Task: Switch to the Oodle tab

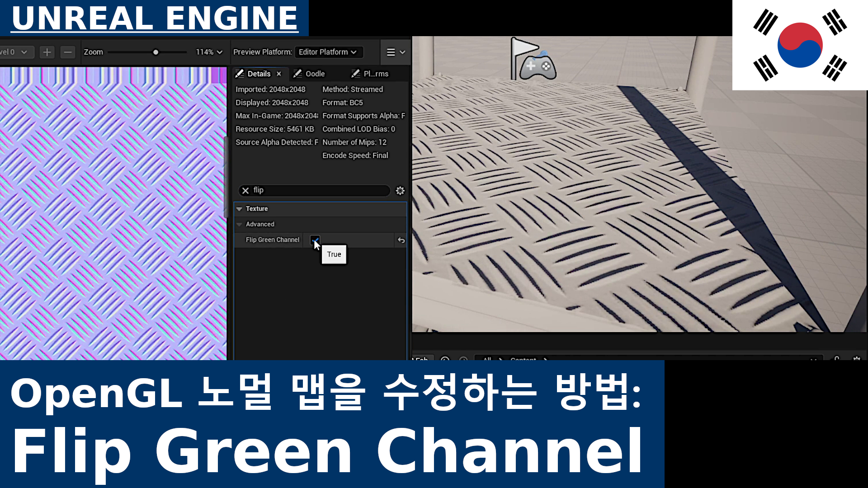Action: (309, 74)
